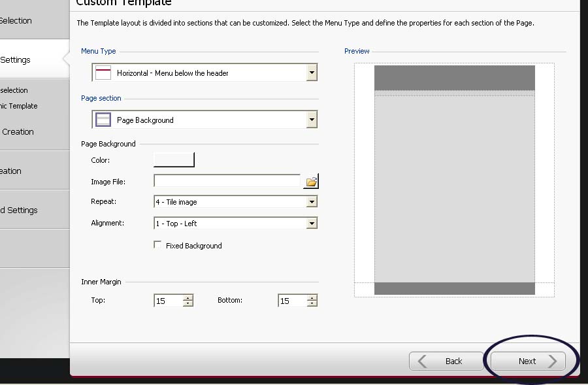
Task: Open the 'd Settings' sidebar step
Action: pos(35,210)
